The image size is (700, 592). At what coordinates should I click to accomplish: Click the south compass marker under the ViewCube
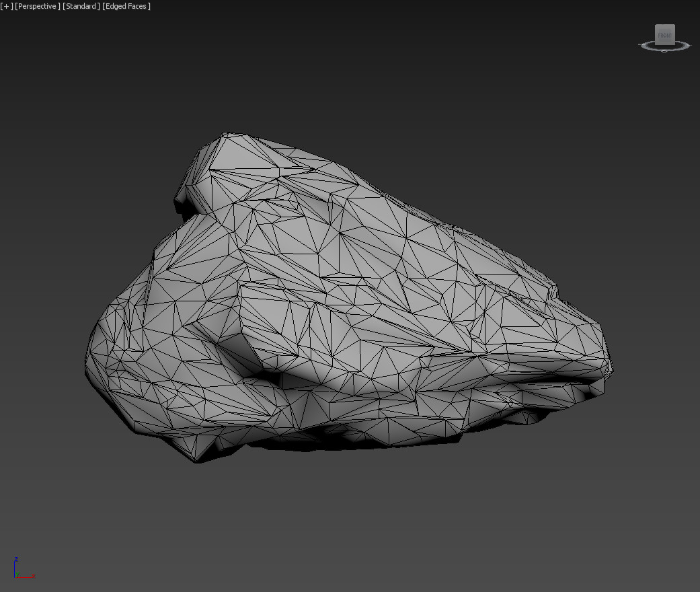click(x=664, y=50)
